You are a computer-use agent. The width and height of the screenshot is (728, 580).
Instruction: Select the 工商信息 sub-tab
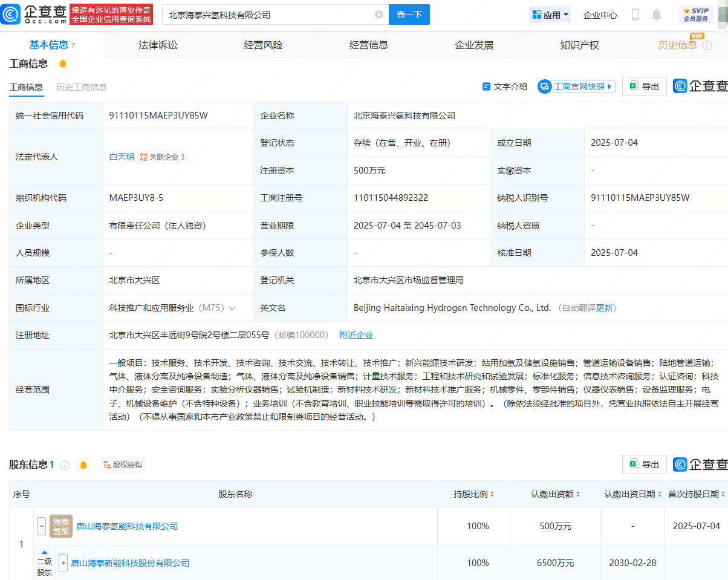click(x=26, y=87)
